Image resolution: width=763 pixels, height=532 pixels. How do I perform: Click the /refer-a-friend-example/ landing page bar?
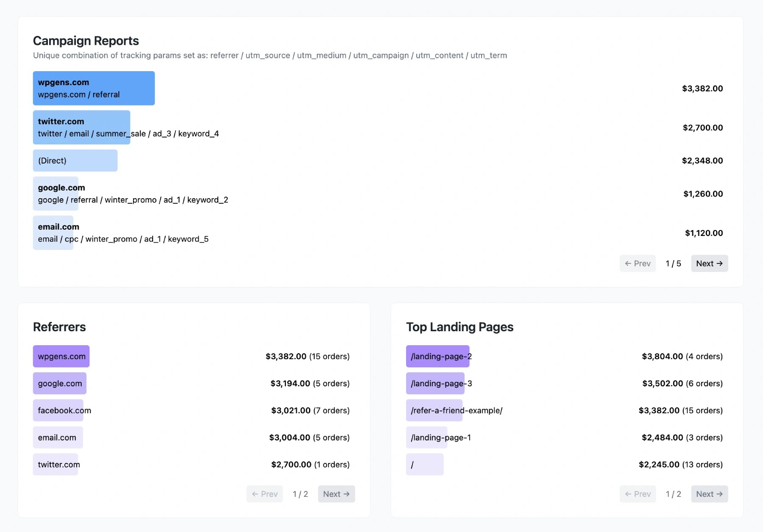click(x=434, y=410)
